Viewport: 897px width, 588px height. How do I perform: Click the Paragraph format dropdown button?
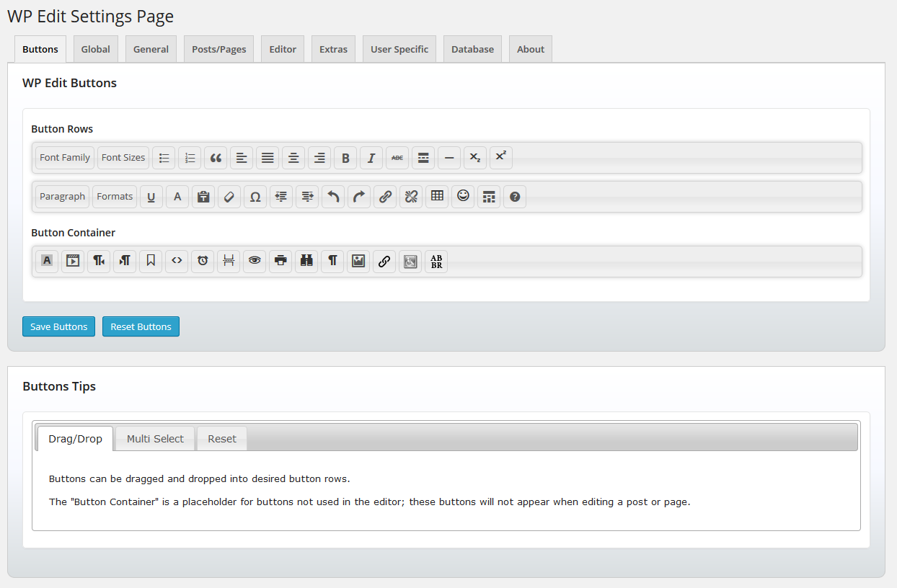(63, 197)
